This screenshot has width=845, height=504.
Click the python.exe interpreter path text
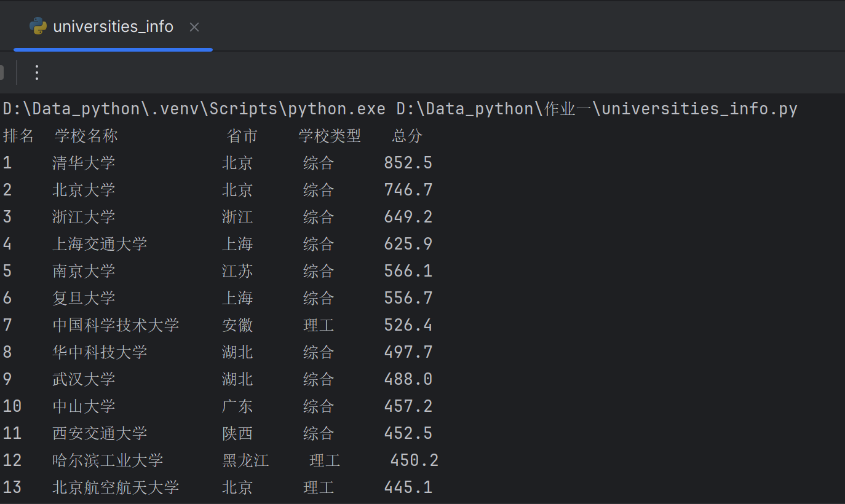pos(194,109)
